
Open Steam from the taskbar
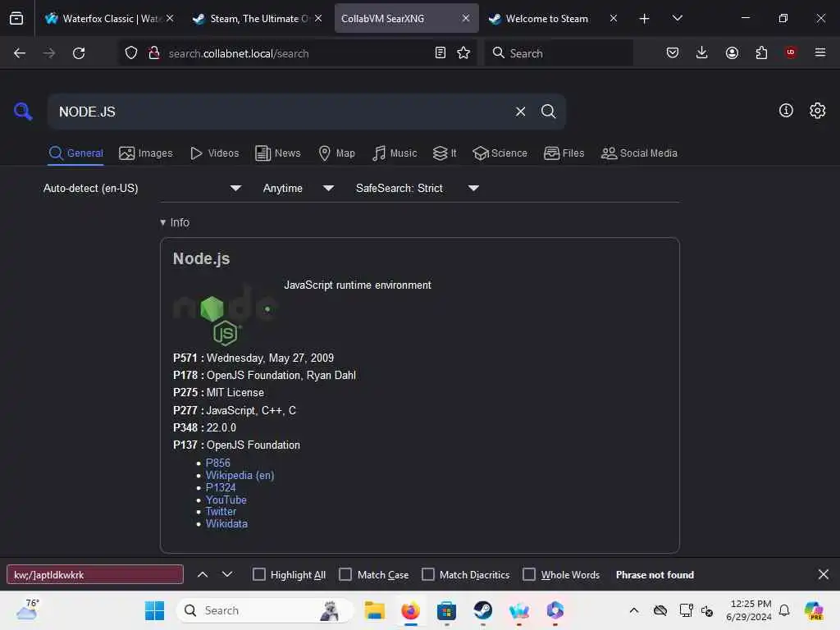[x=482, y=610]
